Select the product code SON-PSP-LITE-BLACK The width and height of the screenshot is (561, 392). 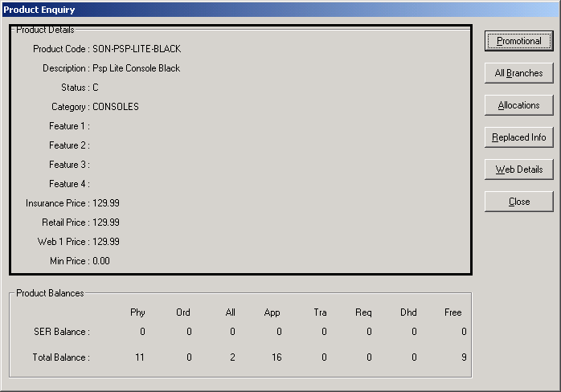[137, 49]
